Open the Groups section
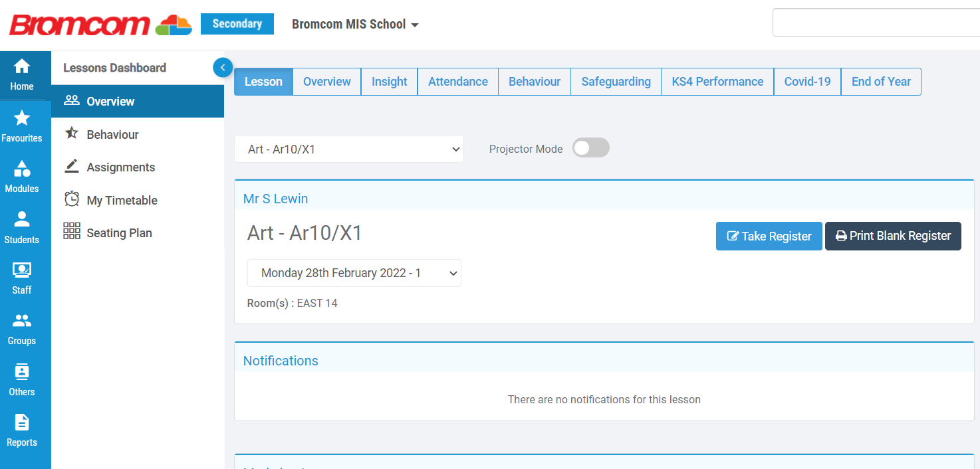This screenshot has height=469, width=980. pyautogui.click(x=21, y=326)
